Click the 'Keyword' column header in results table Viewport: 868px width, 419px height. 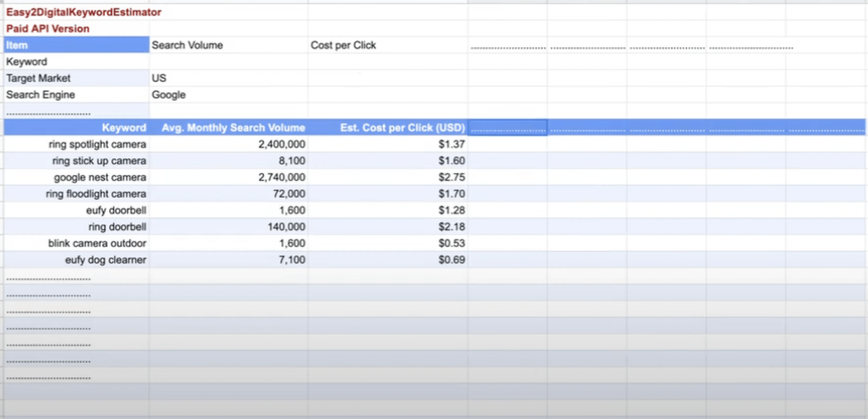click(77, 128)
